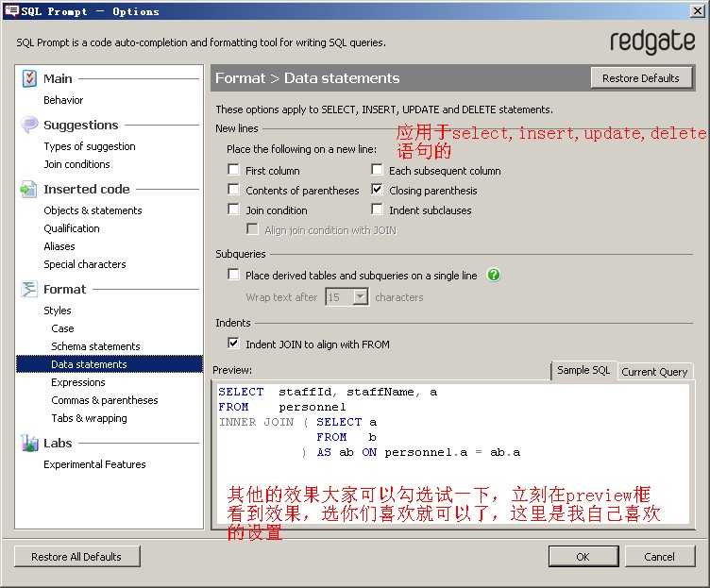Go to the Aliases settings page

(x=59, y=246)
